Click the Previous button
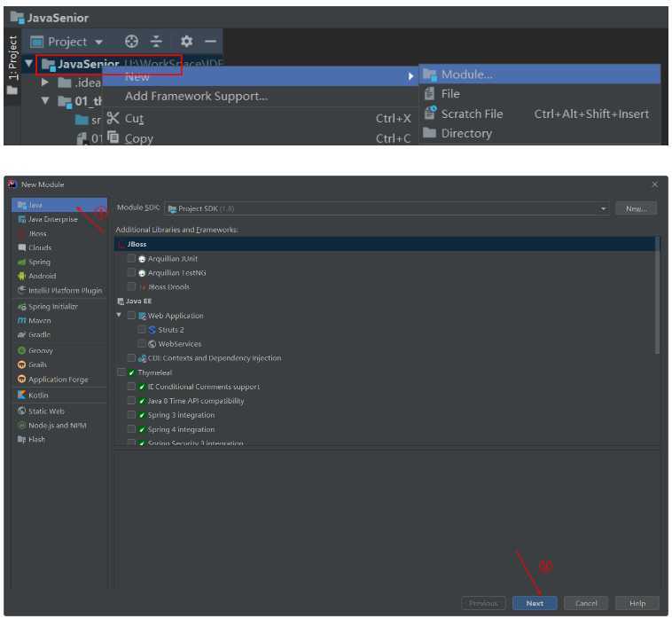 483,603
